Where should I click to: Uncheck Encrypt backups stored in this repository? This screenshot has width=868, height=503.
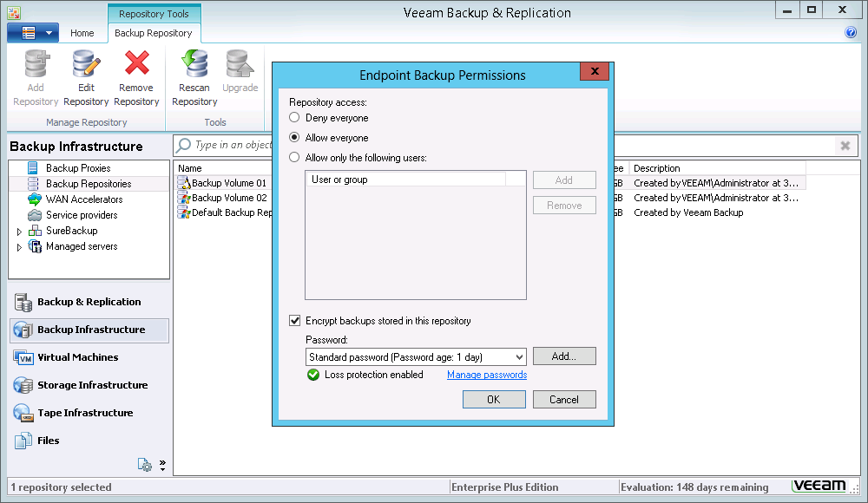point(295,321)
